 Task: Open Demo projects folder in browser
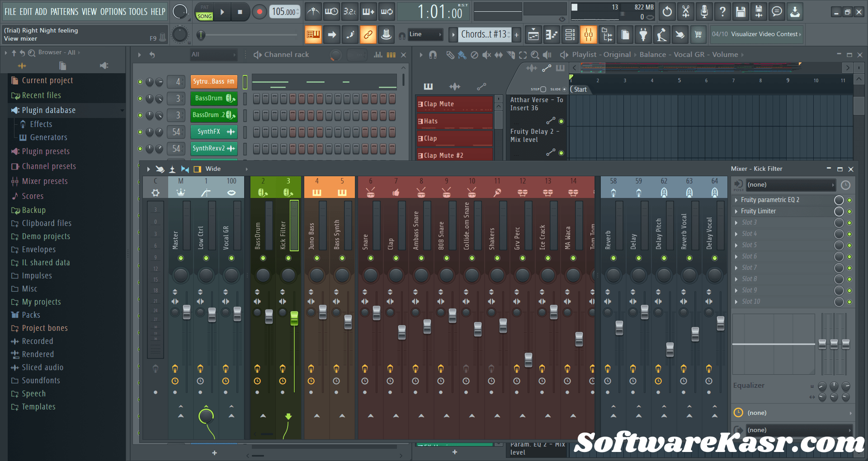point(46,236)
